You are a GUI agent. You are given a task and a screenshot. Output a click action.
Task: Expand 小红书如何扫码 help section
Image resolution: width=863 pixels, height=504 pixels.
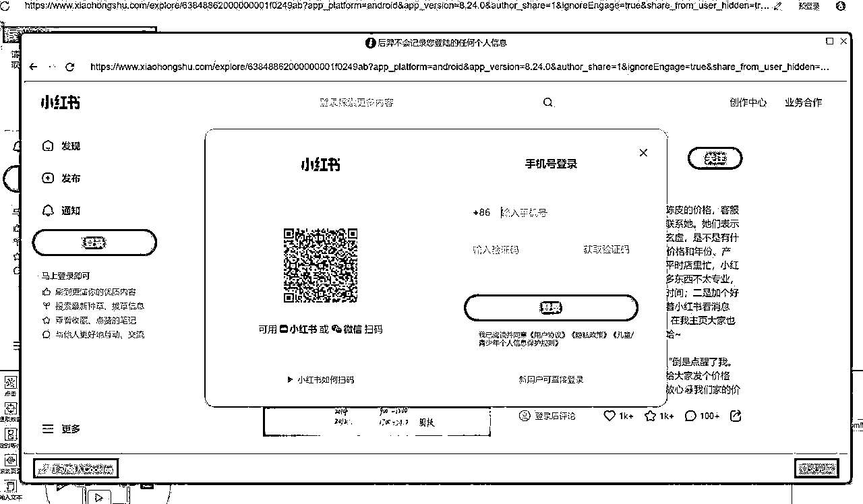click(320, 379)
